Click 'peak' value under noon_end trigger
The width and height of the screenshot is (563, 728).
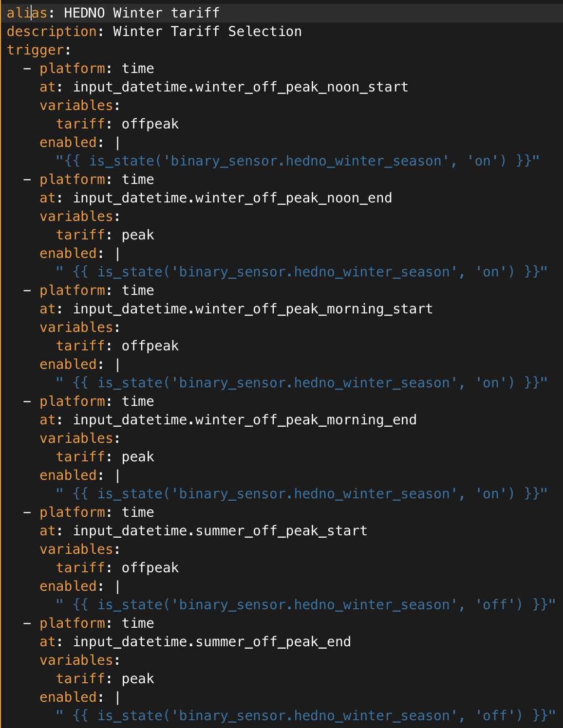pyautogui.click(x=138, y=235)
